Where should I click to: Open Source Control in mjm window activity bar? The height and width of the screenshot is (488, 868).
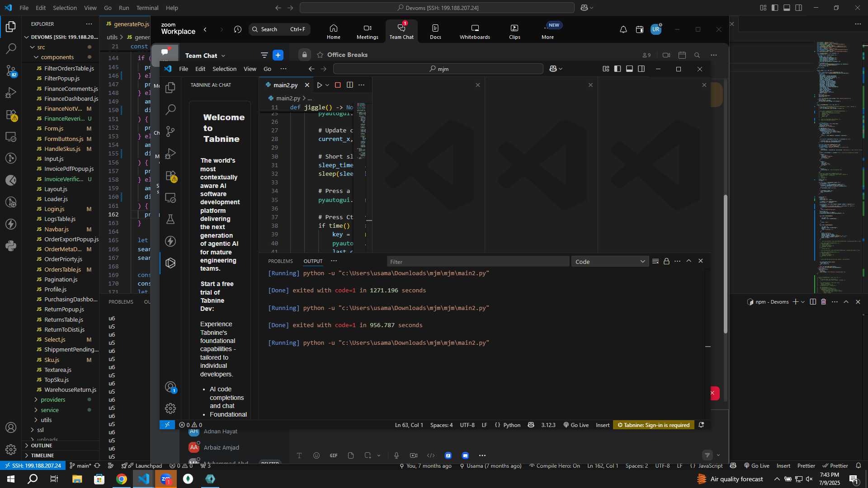(x=170, y=131)
